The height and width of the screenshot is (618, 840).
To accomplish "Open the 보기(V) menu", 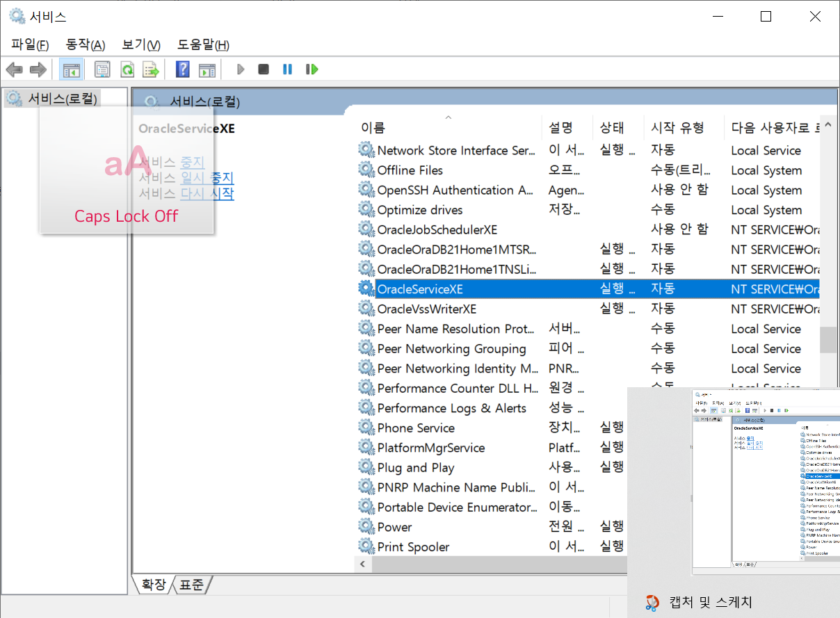I will [141, 44].
